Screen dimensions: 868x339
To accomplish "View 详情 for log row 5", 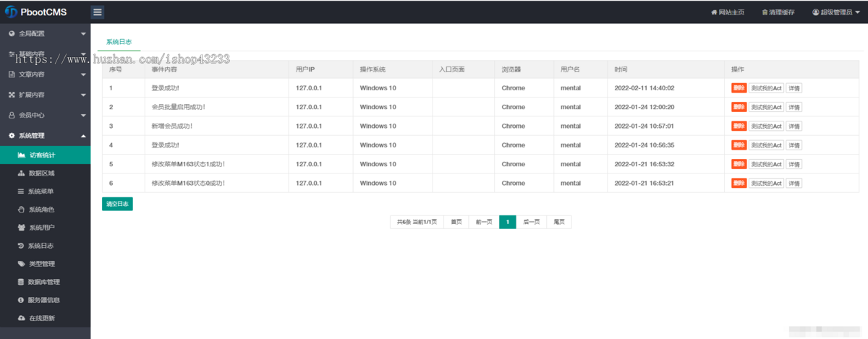I will coord(794,164).
